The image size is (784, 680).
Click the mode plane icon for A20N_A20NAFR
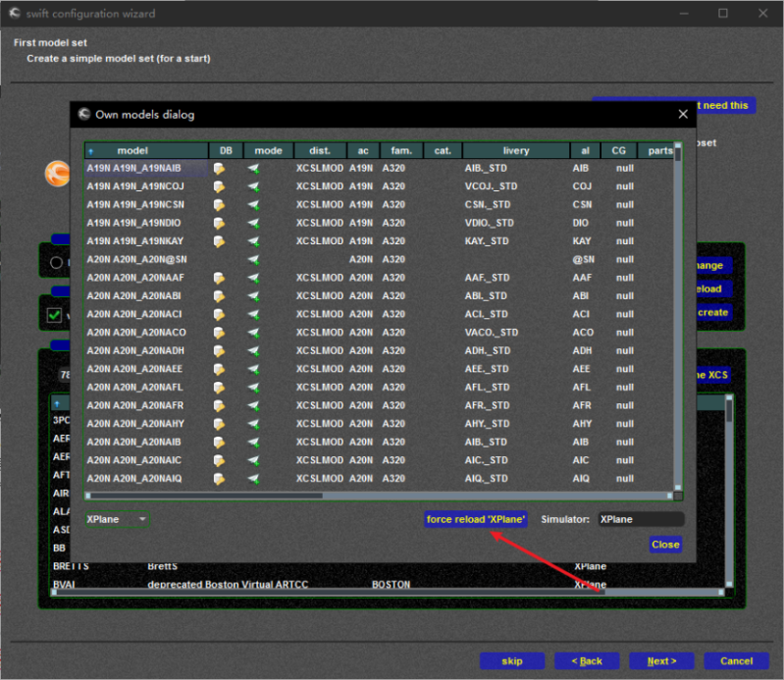(254, 405)
